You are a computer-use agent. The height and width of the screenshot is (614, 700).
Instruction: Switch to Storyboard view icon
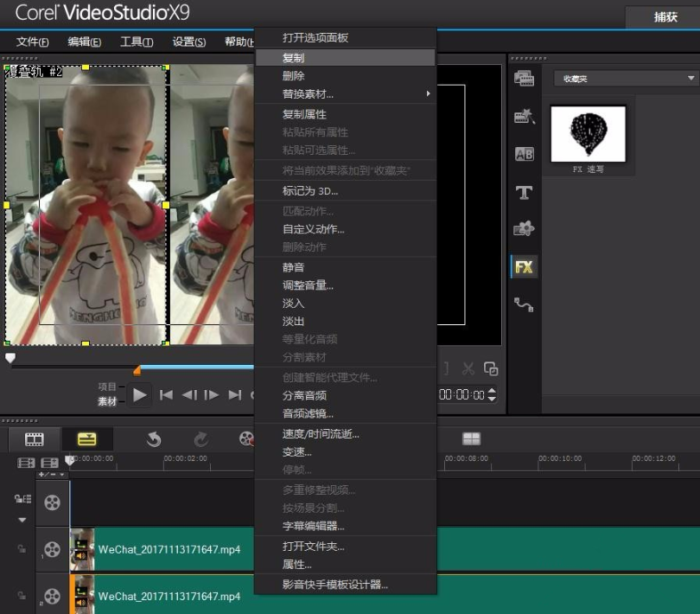[x=33, y=439]
